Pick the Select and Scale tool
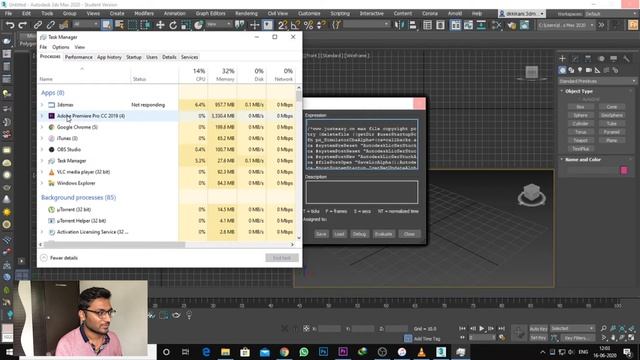This screenshot has width=640, height=360. pos(186,25)
